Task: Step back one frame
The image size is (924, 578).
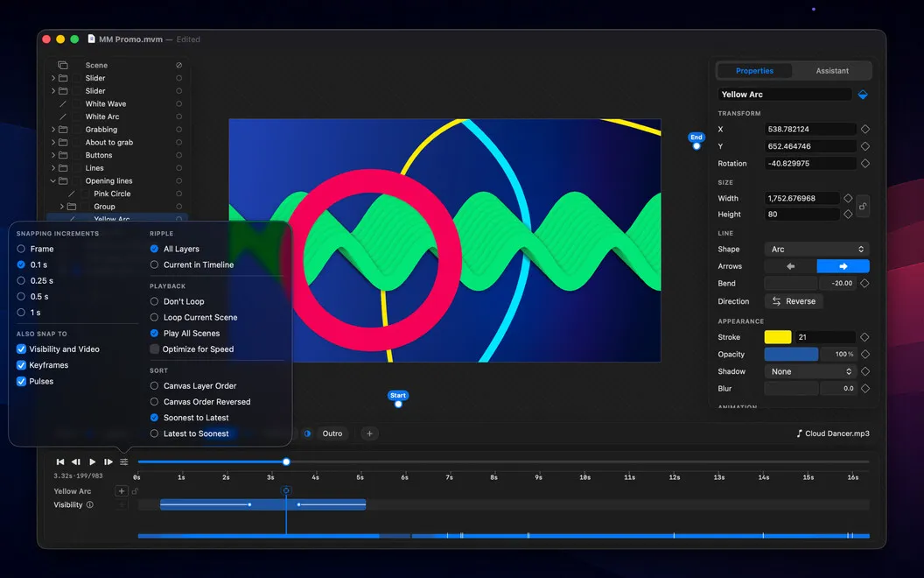Action: (76, 462)
